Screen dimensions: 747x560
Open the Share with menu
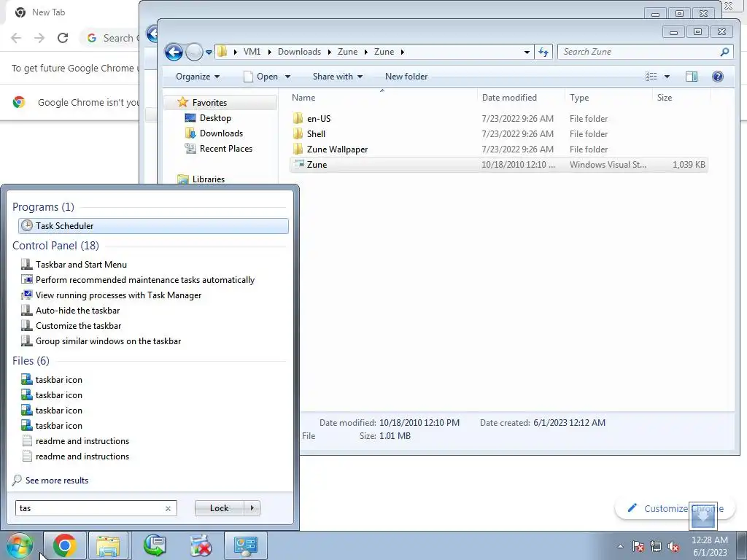pyautogui.click(x=337, y=76)
